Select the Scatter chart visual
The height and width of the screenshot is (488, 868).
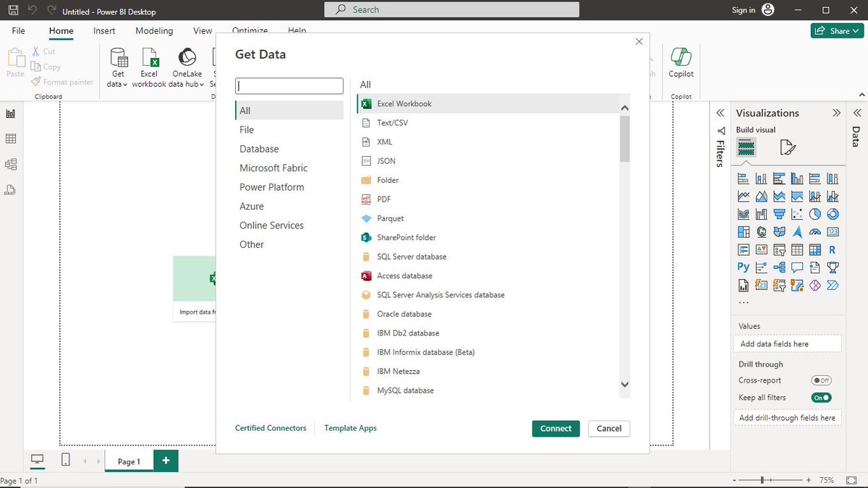click(x=797, y=214)
